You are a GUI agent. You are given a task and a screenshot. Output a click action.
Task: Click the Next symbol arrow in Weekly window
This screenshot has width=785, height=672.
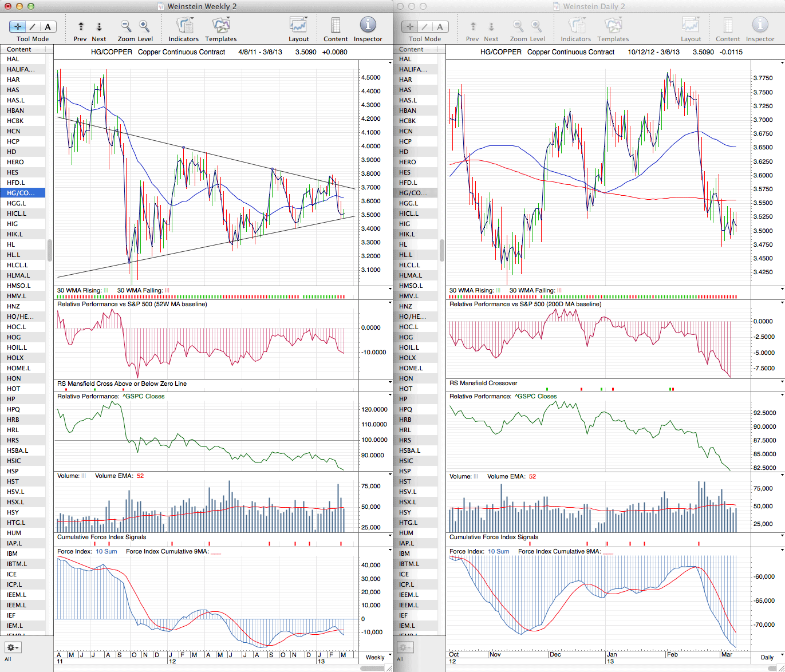(99, 26)
